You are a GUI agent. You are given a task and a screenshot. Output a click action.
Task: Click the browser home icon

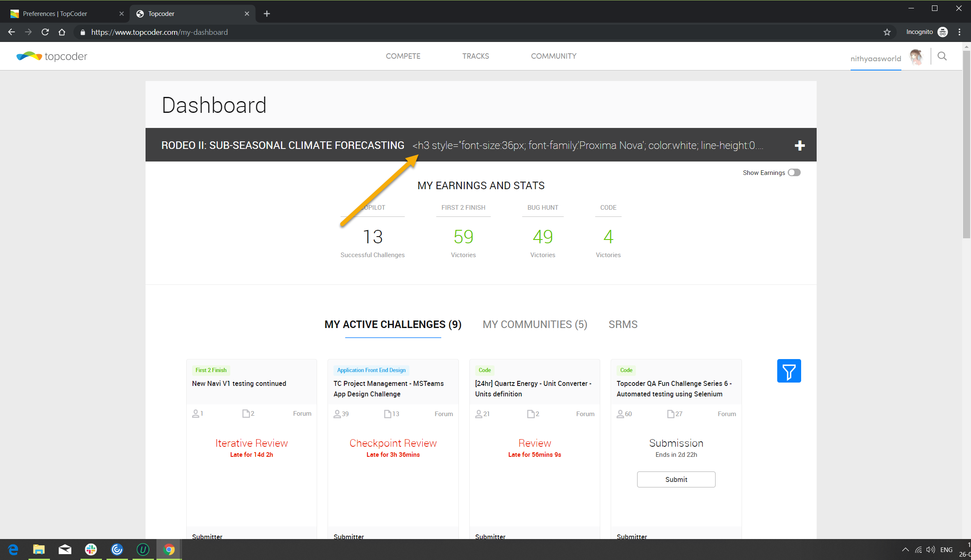(62, 32)
